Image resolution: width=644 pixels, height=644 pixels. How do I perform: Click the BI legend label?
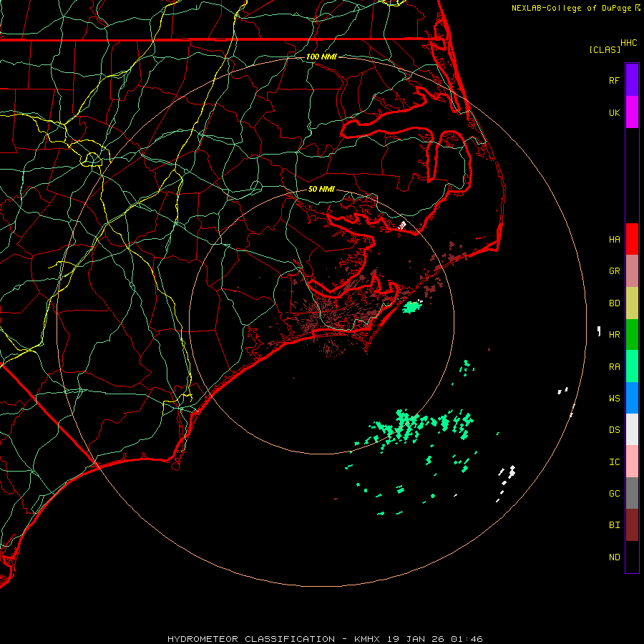(x=614, y=525)
